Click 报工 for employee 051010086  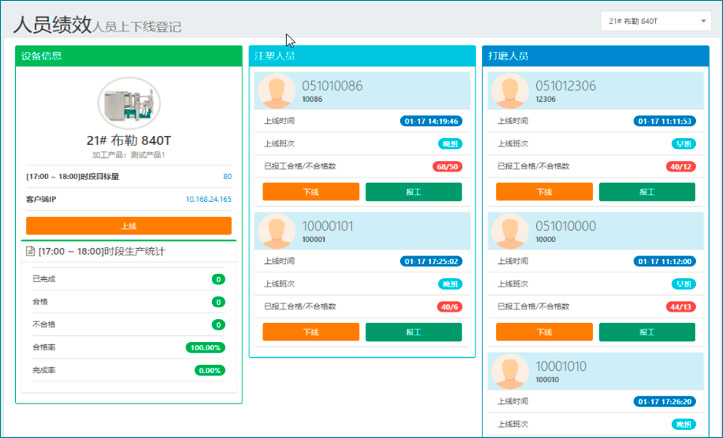pyautogui.click(x=413, y=192)
